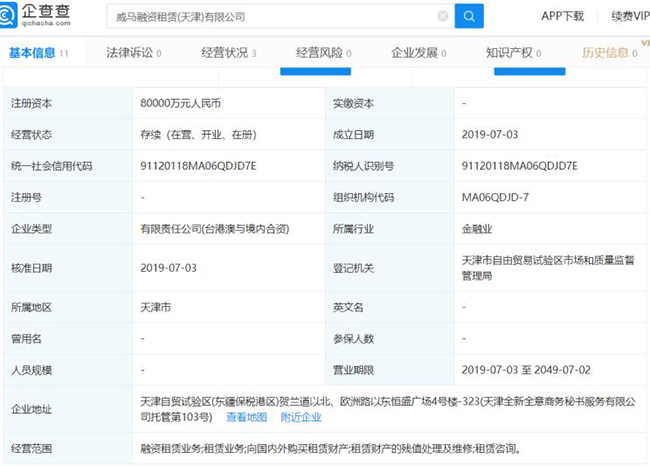The height and width of the screenshot is (466, 650).
Task: Switch to the 企业发展 tab
Action: click(x=419, y=53)
